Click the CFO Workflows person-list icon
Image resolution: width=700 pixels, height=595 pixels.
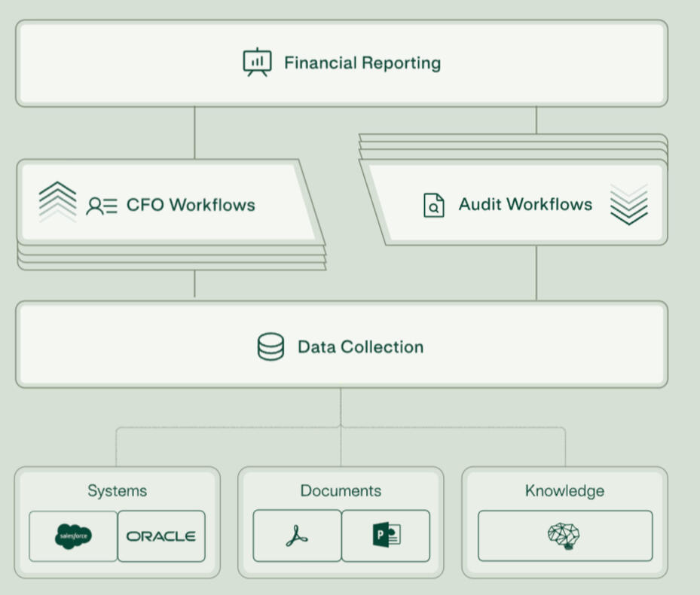click(102, 206)
